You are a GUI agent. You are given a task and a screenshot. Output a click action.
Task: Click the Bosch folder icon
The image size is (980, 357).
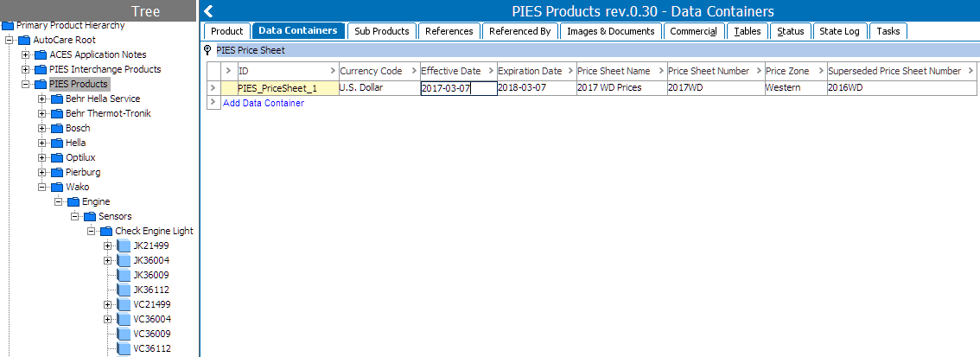57,128
